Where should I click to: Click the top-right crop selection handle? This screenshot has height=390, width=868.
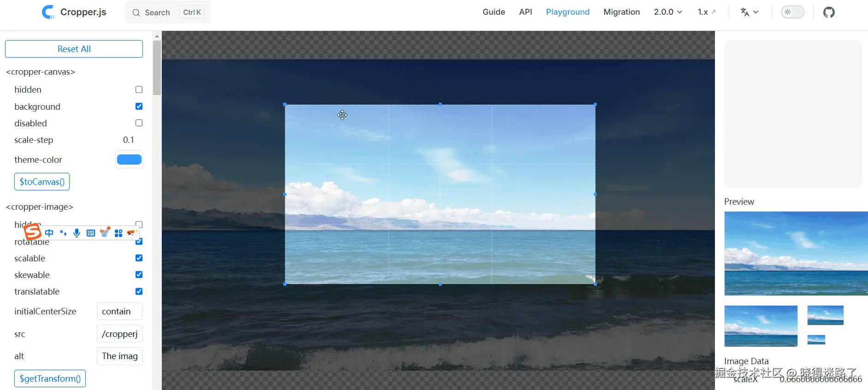pos(595,105)
